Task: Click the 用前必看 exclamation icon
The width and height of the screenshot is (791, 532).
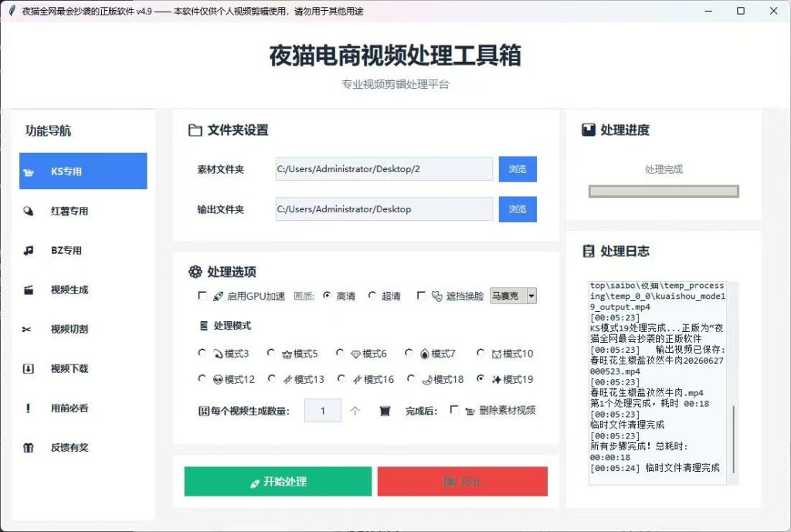Action: coord(28,408)
